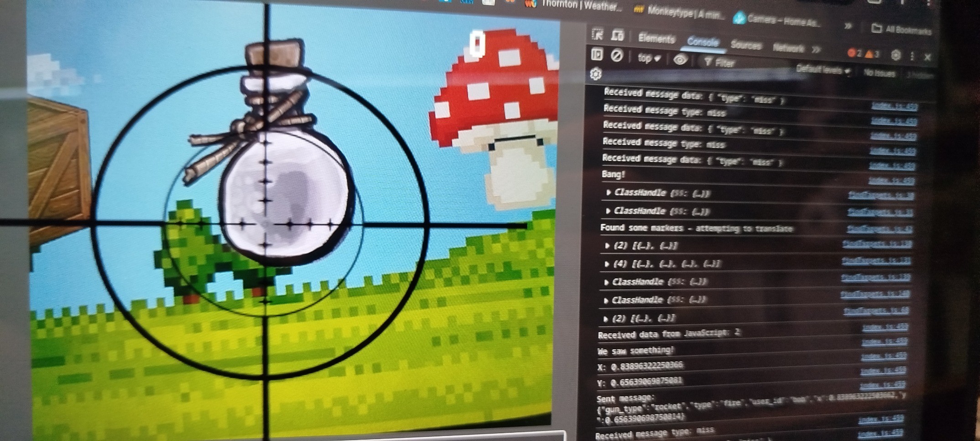The image size is (980, 441).
Task: Expand the (2) array below 'Found some markers'
Action: pos(607,246)
